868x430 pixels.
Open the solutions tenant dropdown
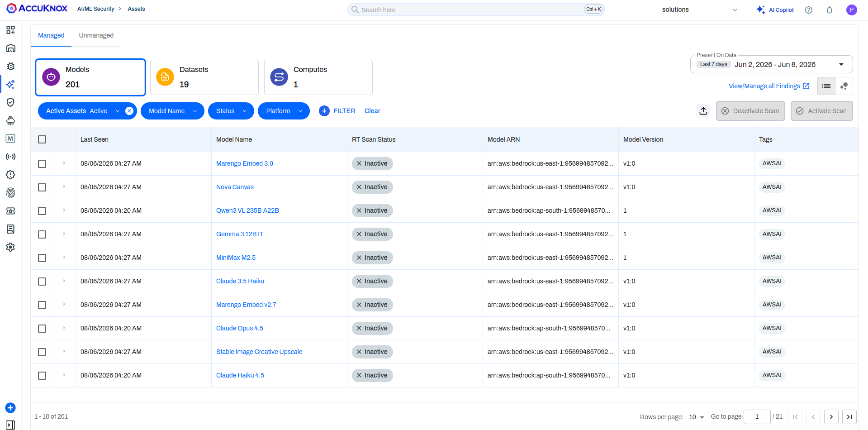point(699,10)
